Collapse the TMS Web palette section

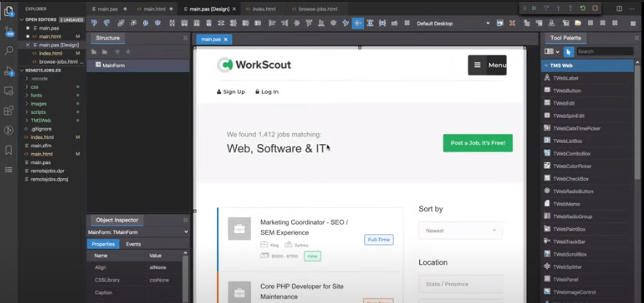coord(547,65)
